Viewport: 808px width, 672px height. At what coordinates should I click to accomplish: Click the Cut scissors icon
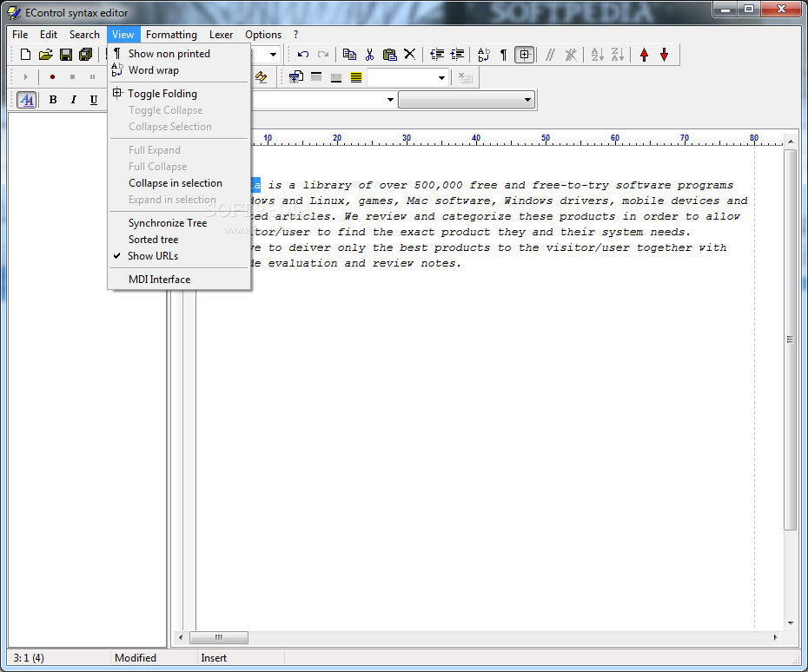coord(369,54)
